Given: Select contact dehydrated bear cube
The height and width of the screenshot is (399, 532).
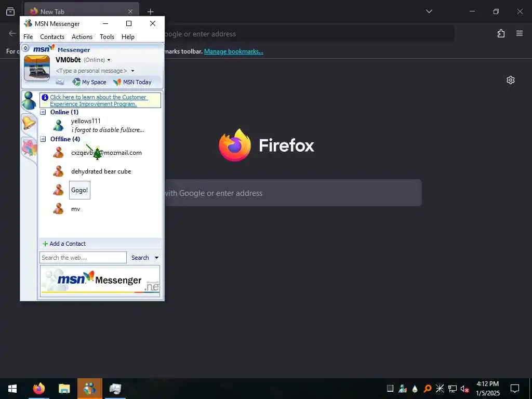Looking at the screenshot, I should coord(100,171).
